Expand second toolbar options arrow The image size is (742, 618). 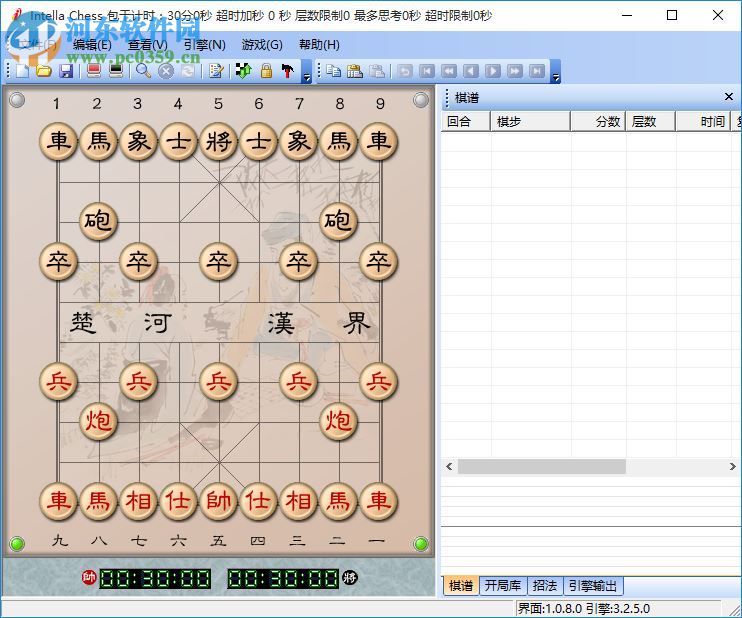click(x=556, y=72)
